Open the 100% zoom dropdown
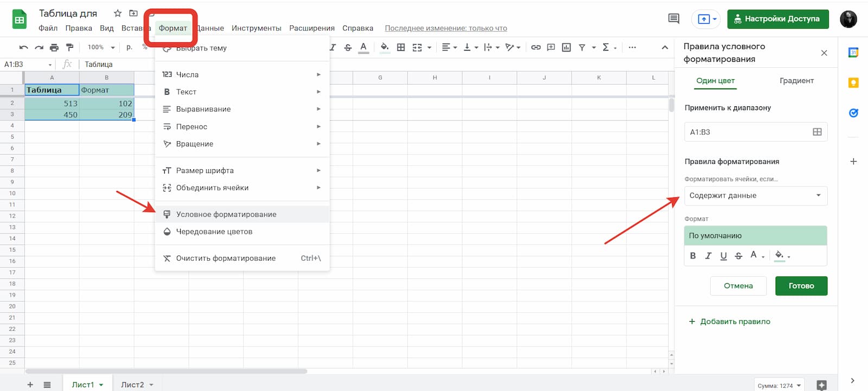868x391 pixels. (101, 48)
